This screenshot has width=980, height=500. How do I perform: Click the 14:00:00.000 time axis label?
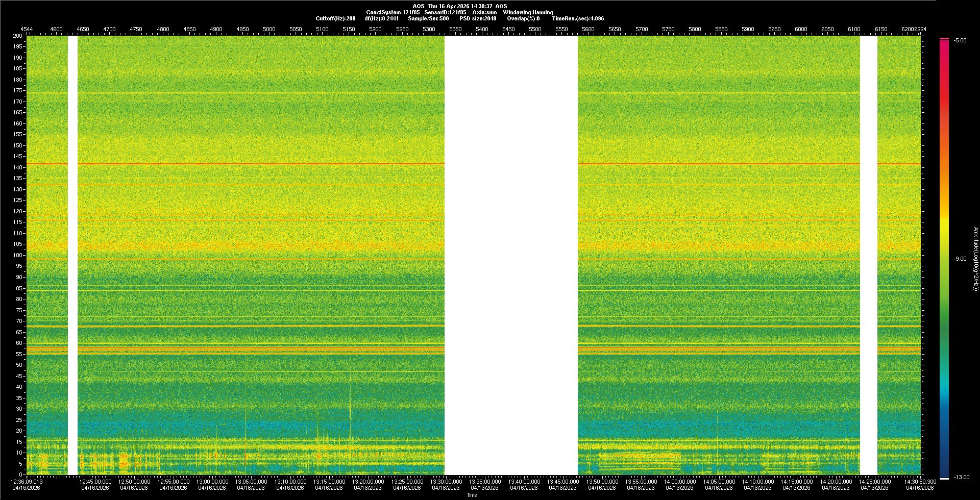[680, 482]
